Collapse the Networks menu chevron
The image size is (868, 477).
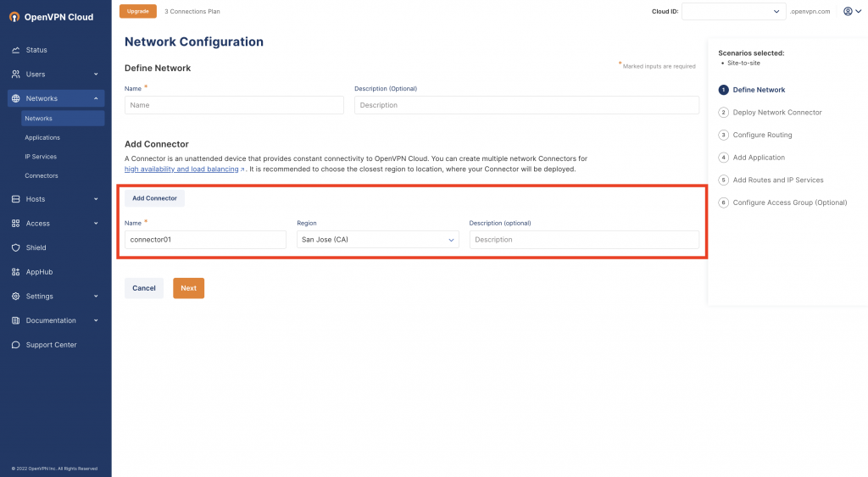coord(96,98)
